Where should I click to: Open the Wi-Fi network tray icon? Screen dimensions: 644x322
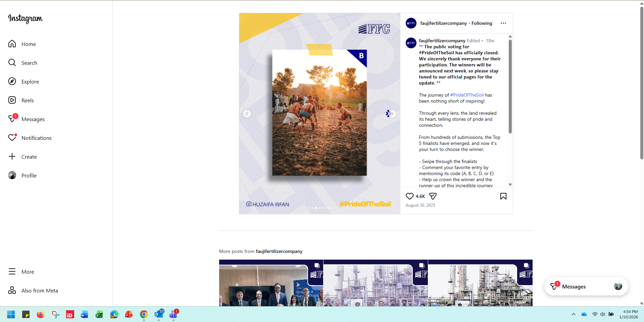(595, 314)
